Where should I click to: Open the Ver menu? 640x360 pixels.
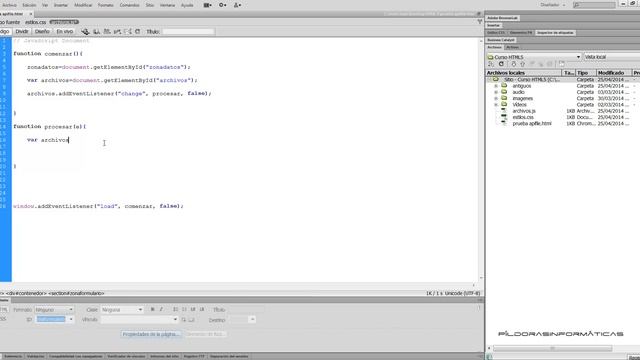tap(45, 5)
